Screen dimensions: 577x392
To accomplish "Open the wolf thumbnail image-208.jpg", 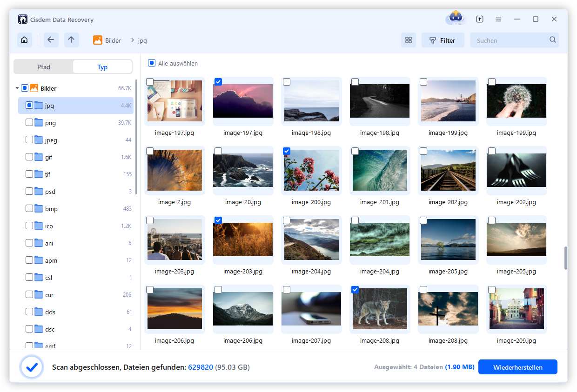I will (380, 309).
